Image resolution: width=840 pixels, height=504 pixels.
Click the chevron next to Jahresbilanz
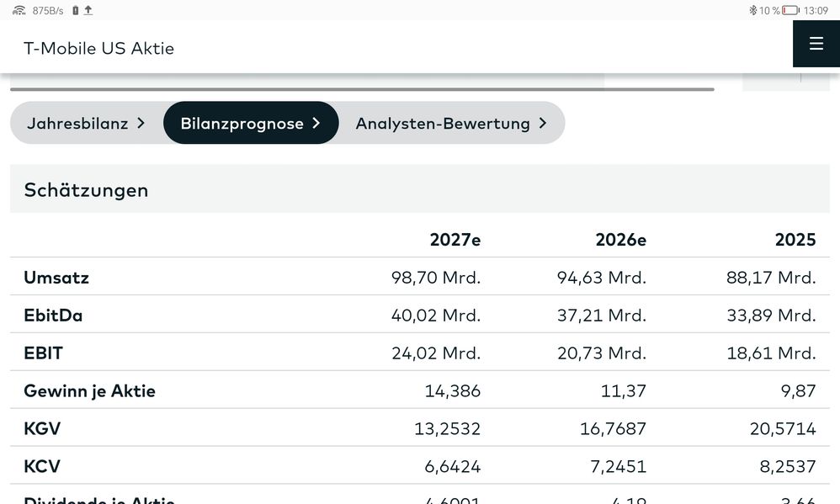click(141, 123)
